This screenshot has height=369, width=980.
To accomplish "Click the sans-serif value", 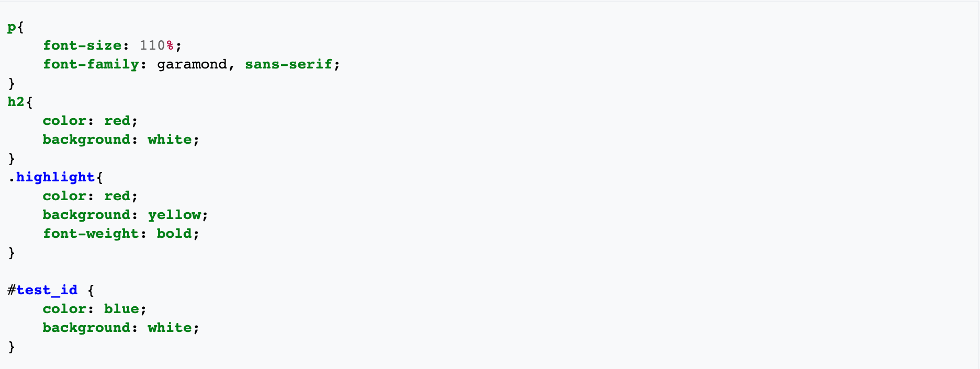I will [x=288, y=64].
